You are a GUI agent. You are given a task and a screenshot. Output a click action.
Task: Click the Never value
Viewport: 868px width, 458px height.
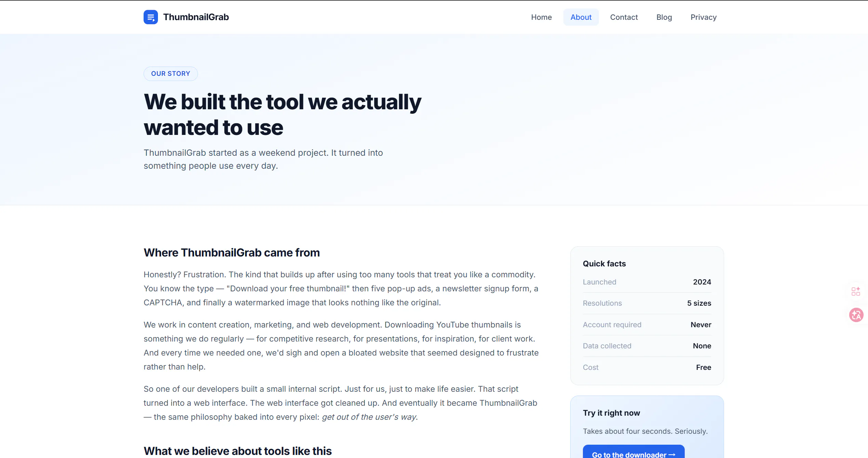701,325
